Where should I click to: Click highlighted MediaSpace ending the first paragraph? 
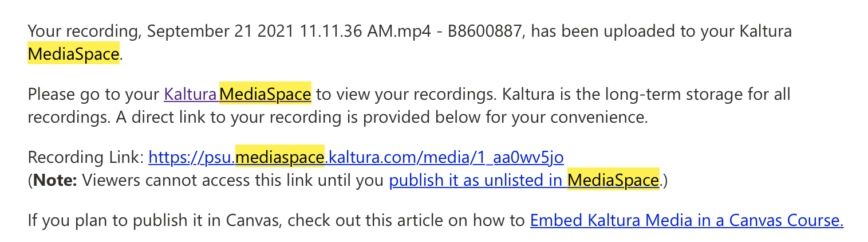pos(73,54)
